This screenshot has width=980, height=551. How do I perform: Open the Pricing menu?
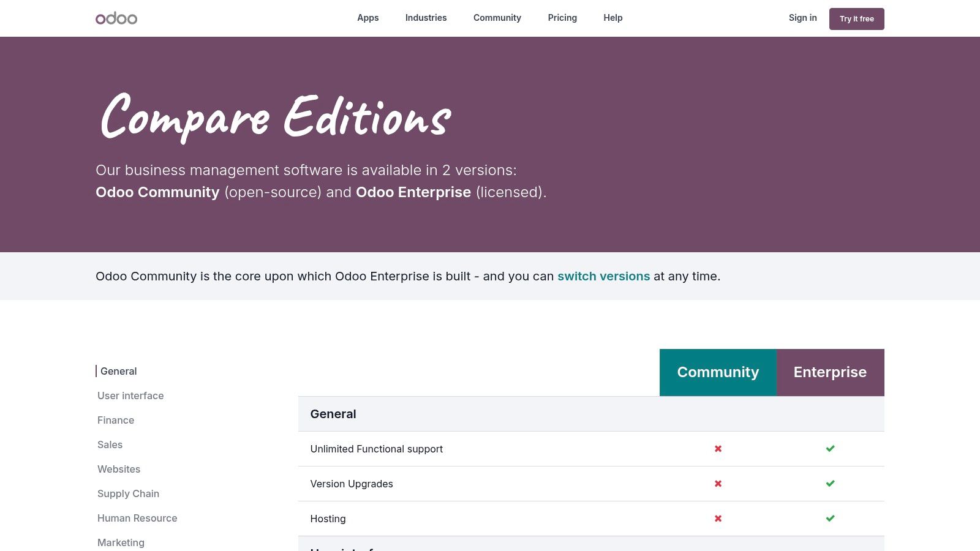[562, 18]
